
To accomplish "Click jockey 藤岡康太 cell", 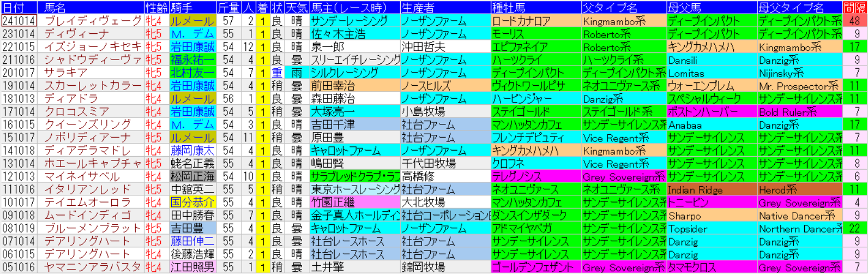I will [x=193, y=151].
